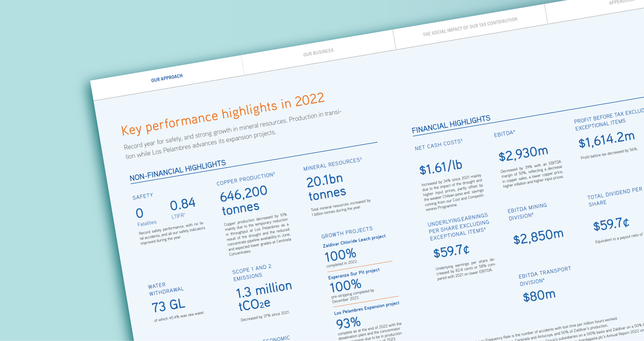Switch to the Our Business tab
The height and width of the screenshot is (341, 644).
pos(318,52)
